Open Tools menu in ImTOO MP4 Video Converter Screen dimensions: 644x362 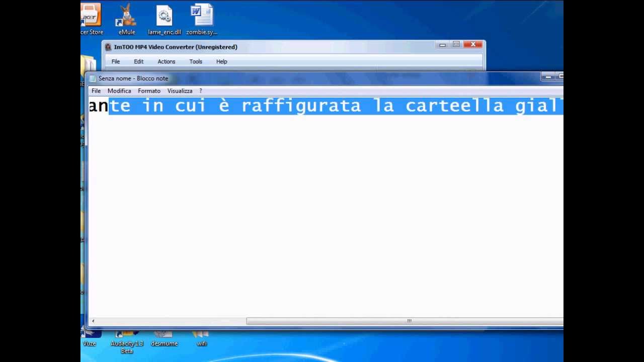pyautogui.click(x=196, y=61)
